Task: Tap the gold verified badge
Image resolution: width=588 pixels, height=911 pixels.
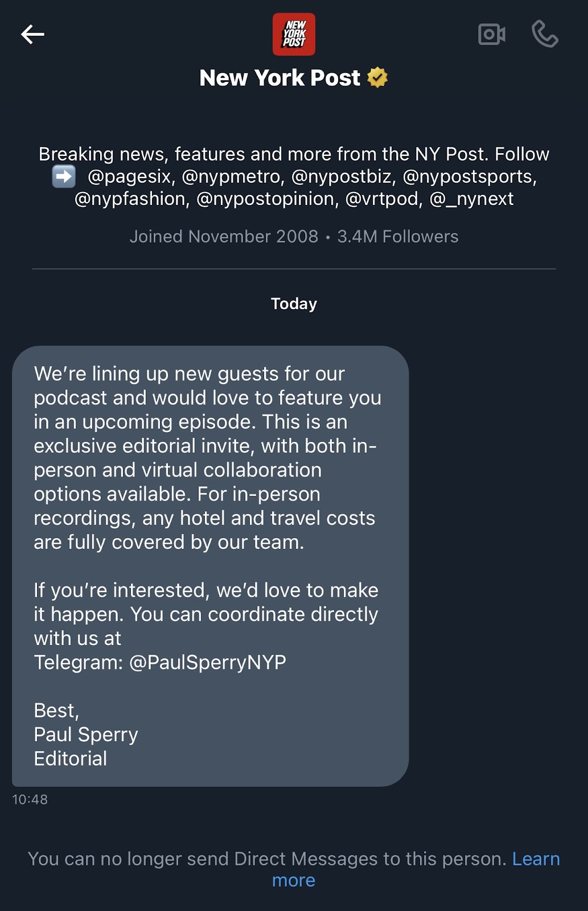Action: [x=377, y=77]
